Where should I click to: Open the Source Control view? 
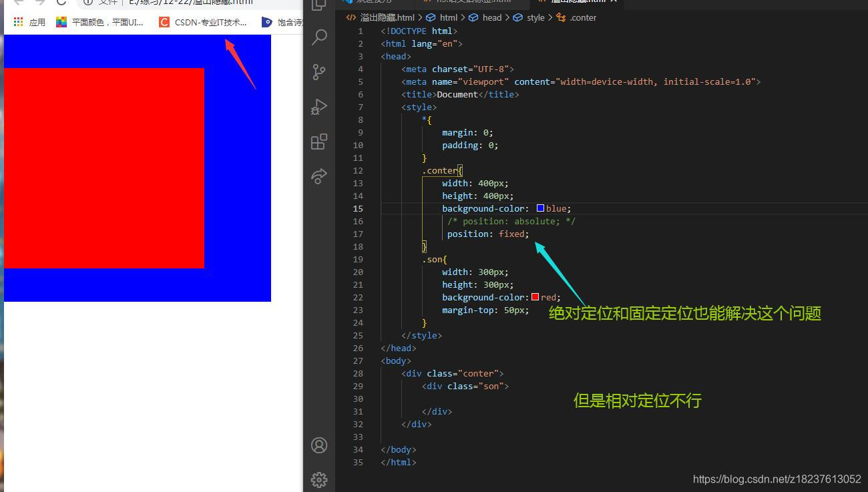[x=319, y=71]
